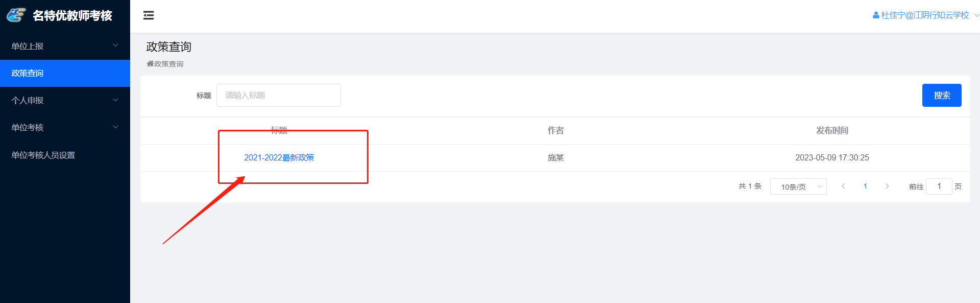Open the 10条/页 page size dropdown
Image resolution: width=980 pixels, height=303 pixels.
[x=798, y=187]
